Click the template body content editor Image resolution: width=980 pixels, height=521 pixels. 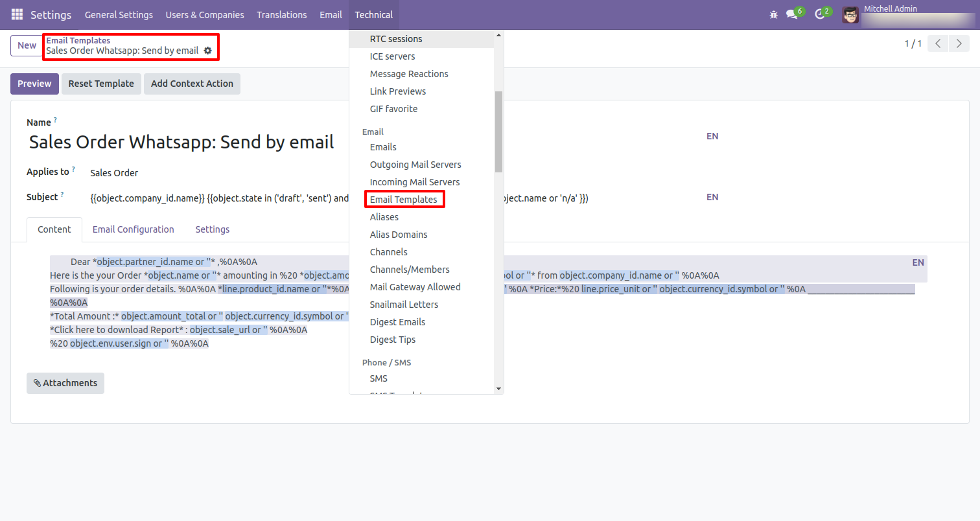(x=489, y=303)
